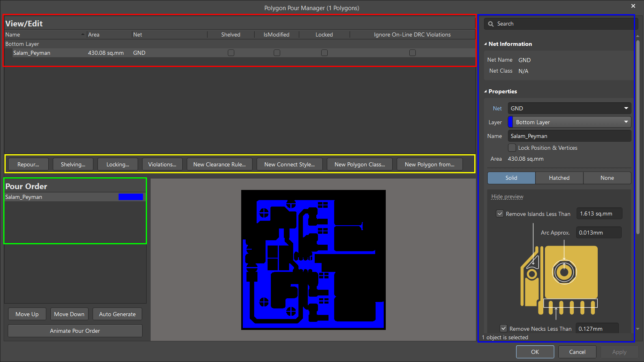
Task: Click the blue Salam_Peyman pour order swatch
Action: [x=130, y=197]
